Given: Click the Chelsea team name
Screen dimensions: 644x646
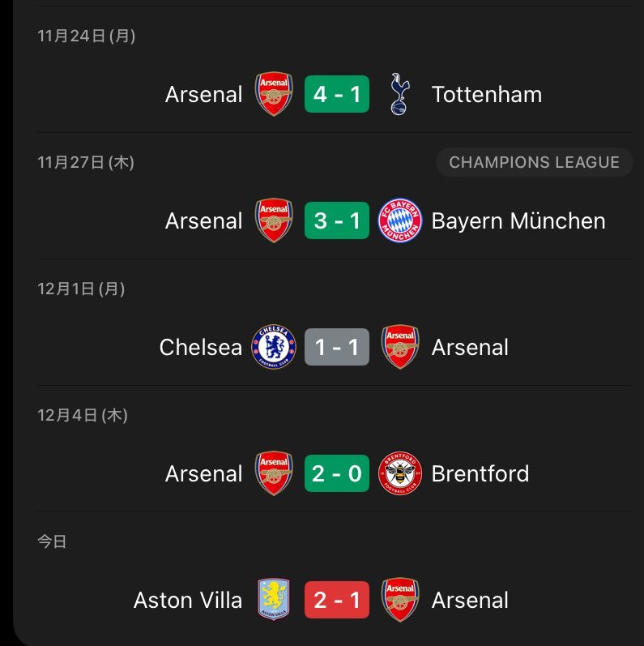Looking at the screenshot, I should tap(201, 348).
